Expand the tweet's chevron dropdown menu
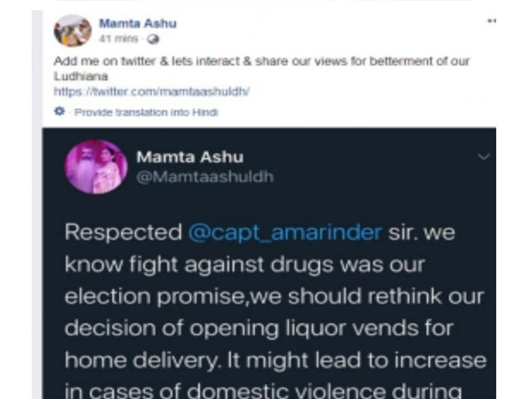The width and height of the screenshot is (532, 399). (484, 156)
